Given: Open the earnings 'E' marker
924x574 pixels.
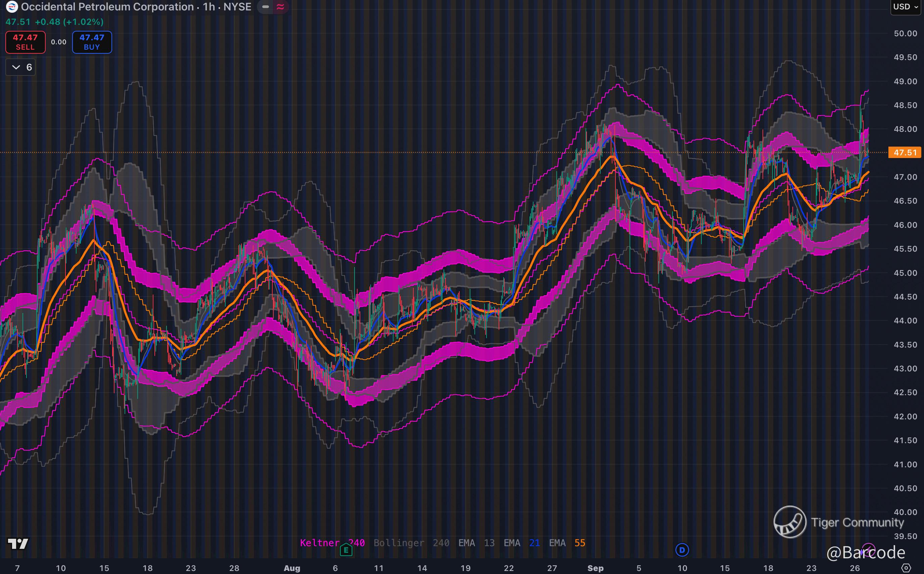Looking at the screenshot, I should tap(346, 550).
